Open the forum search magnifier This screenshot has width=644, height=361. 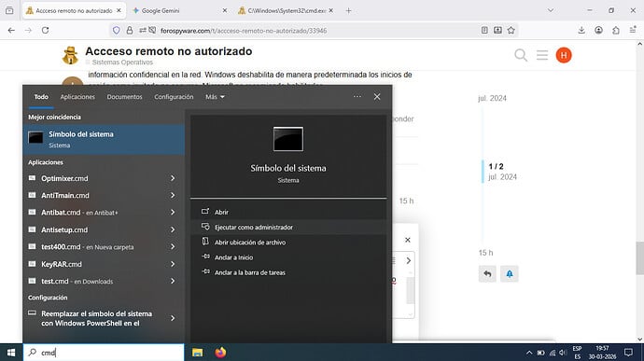(x=521, y=55)
